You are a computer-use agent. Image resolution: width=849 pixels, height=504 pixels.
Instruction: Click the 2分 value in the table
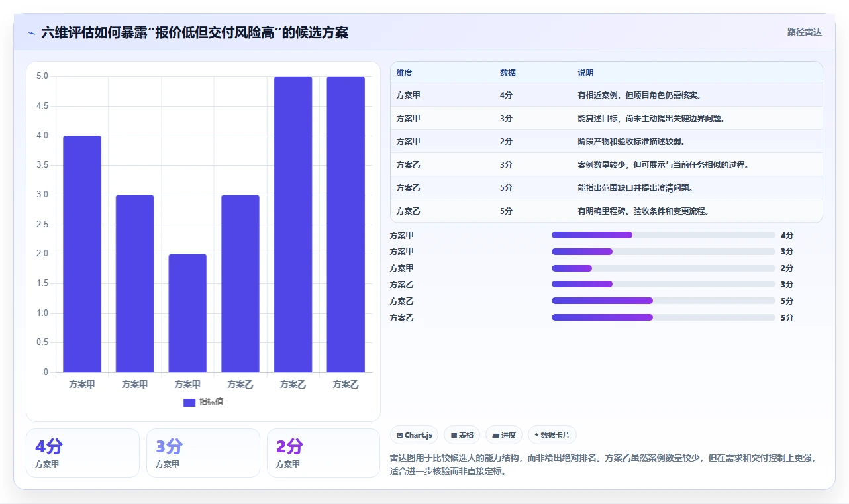click(507, 142)
